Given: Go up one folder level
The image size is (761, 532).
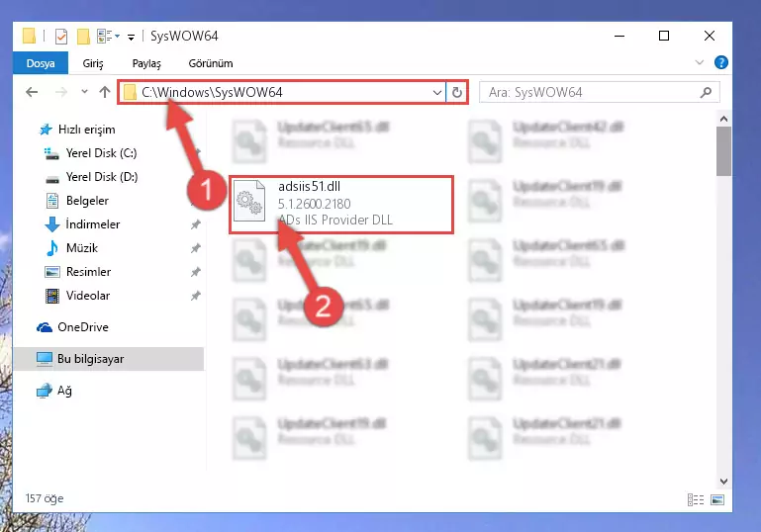Looking at the screenshot, I should pyautogui.click(x=105, y=92).
